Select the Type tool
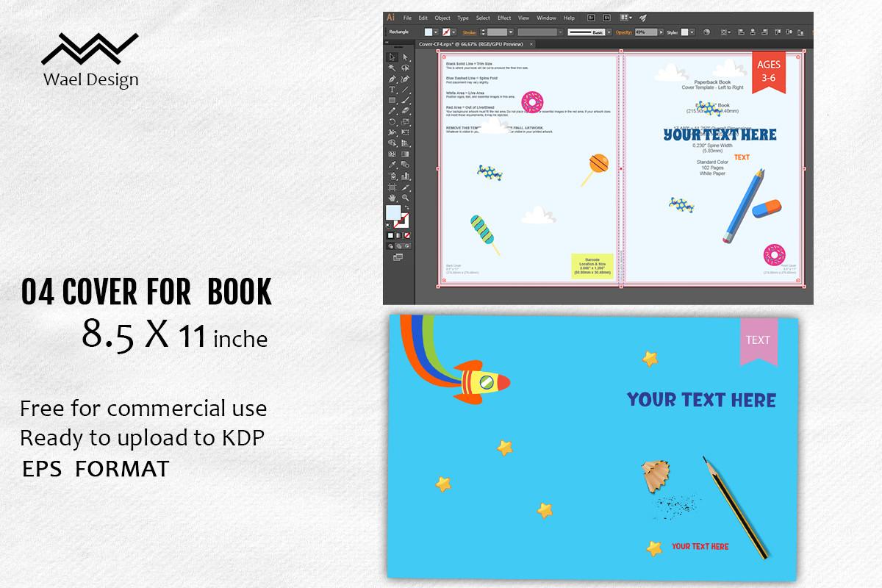 click(392, 90)
